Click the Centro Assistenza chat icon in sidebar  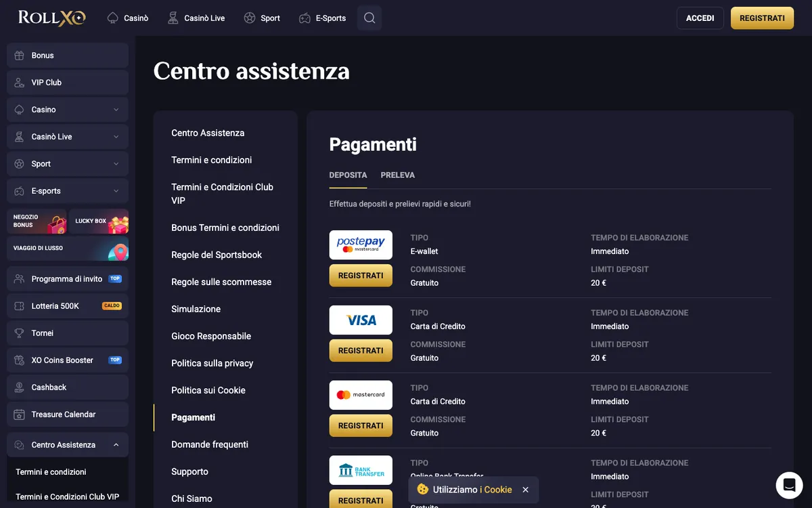click(19, 445)
